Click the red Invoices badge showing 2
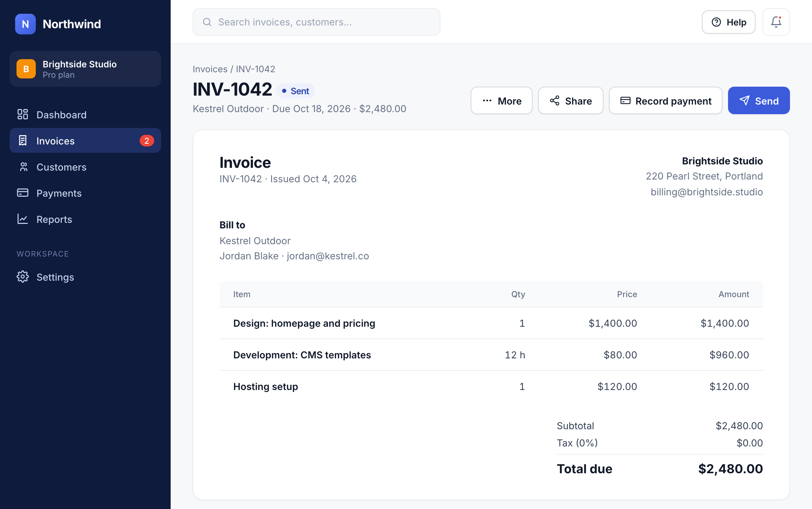The width and height of the screenshot is (812, 509). click(147, 141)
